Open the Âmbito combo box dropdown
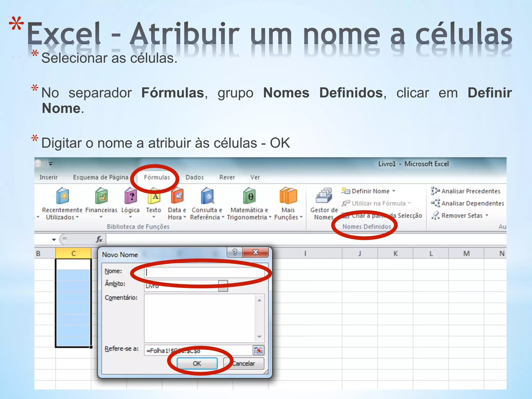Viewport: 532px width, 399px height. pyautogui.click(x=223, y=286)
